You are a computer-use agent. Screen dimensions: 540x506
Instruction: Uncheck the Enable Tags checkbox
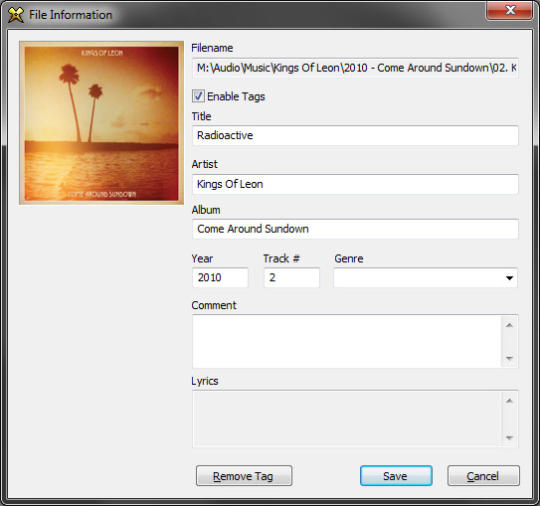pyautogui.click(x=198, y=96)
